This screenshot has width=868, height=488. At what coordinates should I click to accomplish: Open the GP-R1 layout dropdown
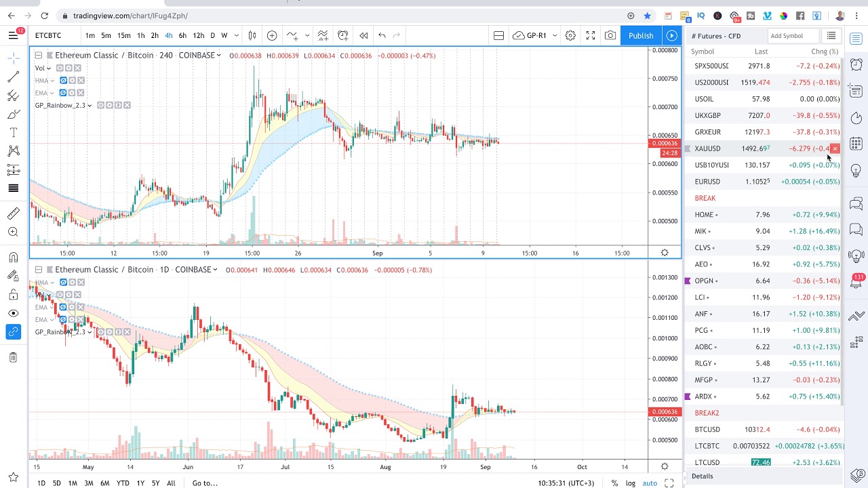click(554, 35)
